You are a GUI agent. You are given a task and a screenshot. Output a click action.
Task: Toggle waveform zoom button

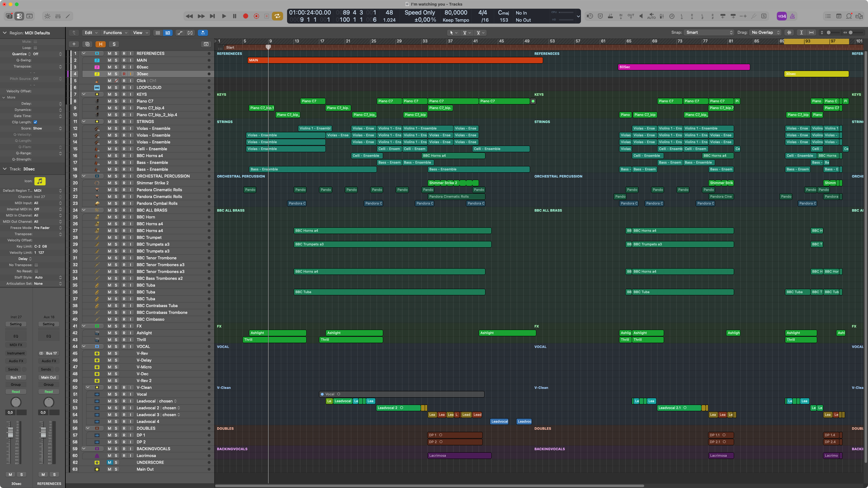point(789,32)
